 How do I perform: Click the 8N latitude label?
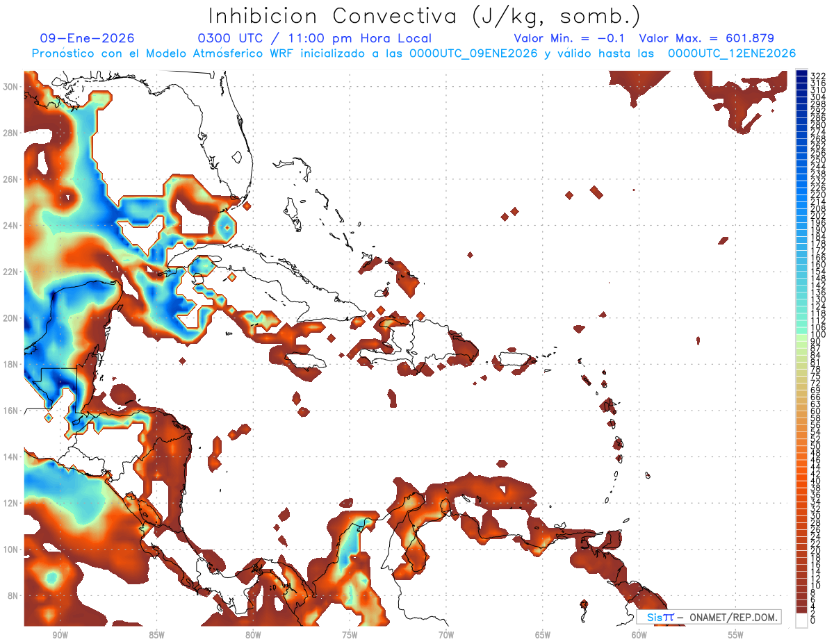[x=14, y=596]
